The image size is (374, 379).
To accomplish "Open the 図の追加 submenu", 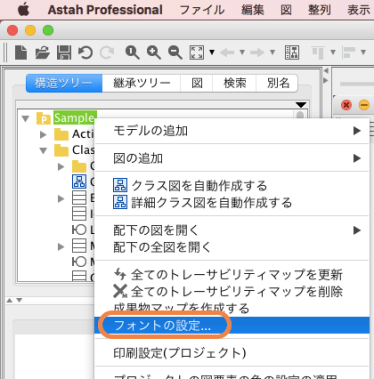I will [x=232, y=158].
